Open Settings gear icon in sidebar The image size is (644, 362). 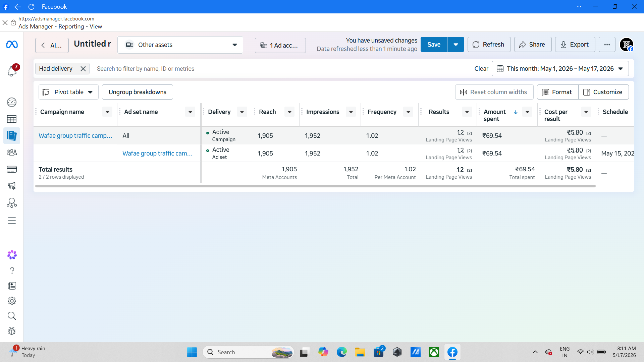pyautogui.click(x=12, y=301)
